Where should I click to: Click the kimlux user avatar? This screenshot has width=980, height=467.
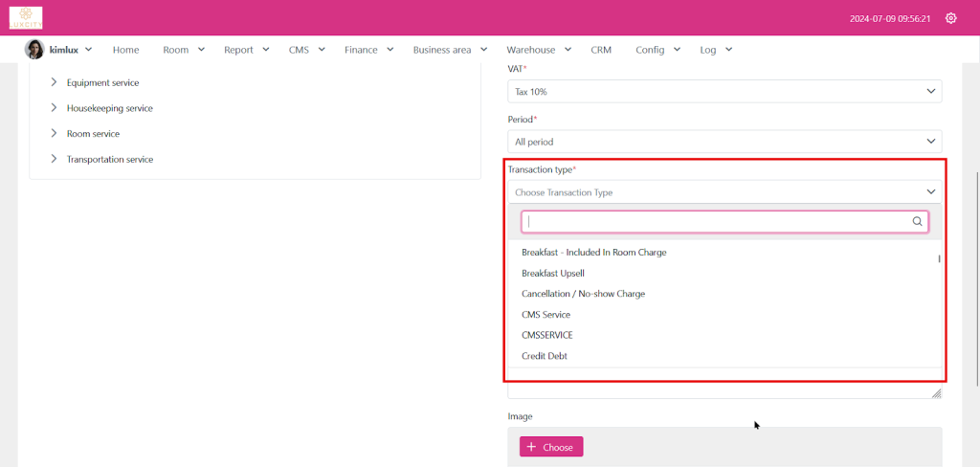[x=34, y=50]
